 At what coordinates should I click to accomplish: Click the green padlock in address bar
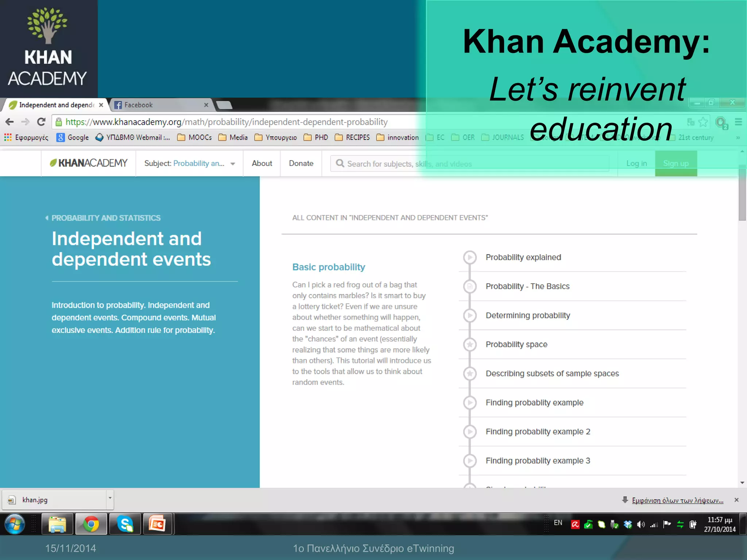tap(59, 122)
